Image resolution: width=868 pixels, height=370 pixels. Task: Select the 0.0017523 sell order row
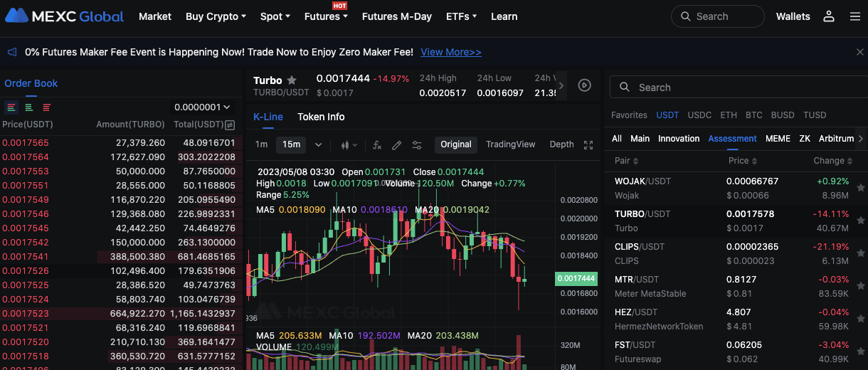click(x=121, y=313)
